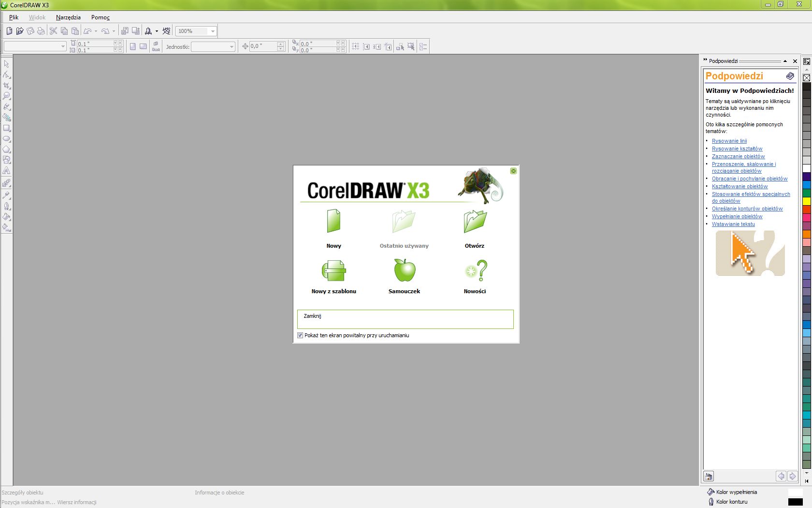Collapse the Podpowiedzi docker with triangle
Viewport: 812px width, 508px height.
click(x=785, y=61)
